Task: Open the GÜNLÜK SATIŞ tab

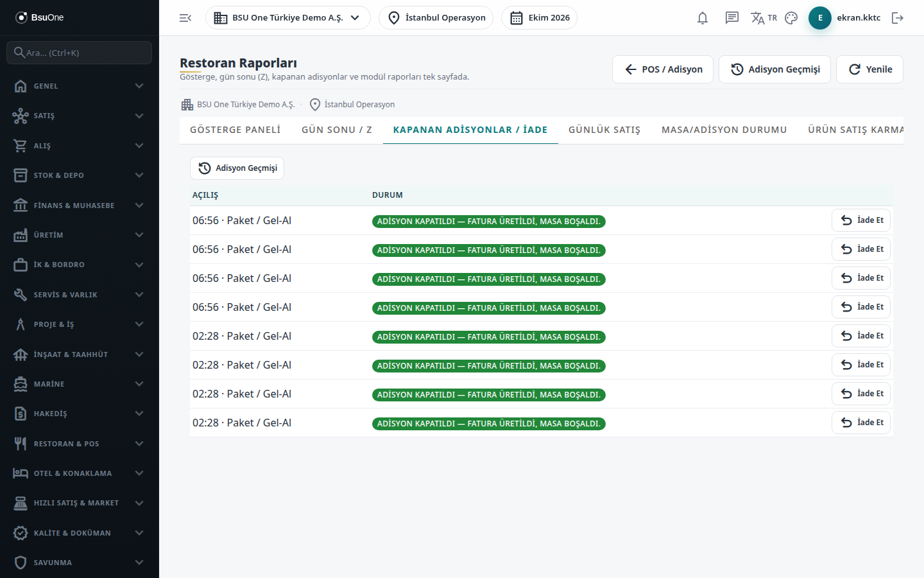Action: coord(604,130)
